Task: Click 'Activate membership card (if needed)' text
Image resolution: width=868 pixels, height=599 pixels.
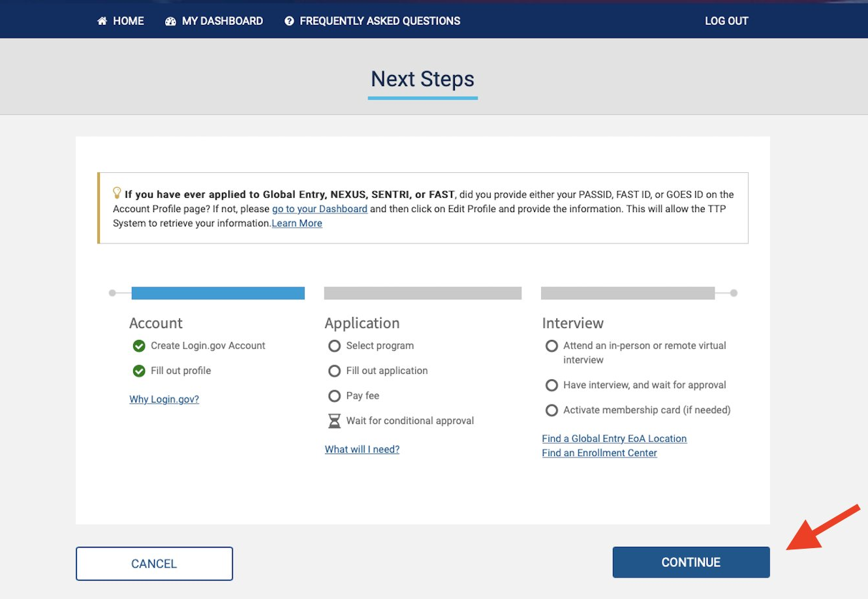Action: tap(647, 410)
